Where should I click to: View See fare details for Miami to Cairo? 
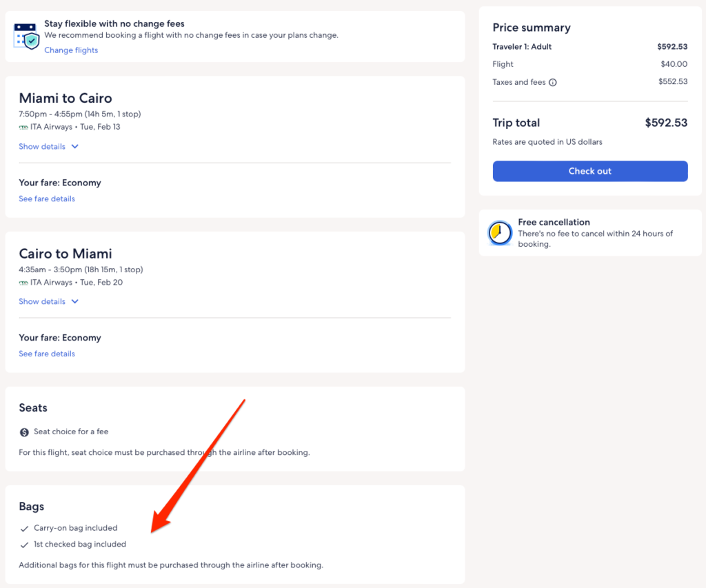point(47,199)
